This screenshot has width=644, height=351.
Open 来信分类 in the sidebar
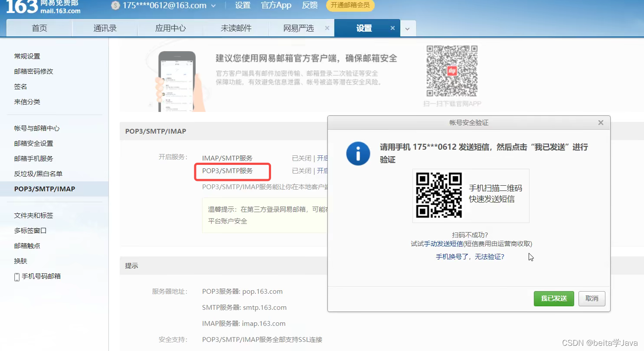(x=27, y=102)
